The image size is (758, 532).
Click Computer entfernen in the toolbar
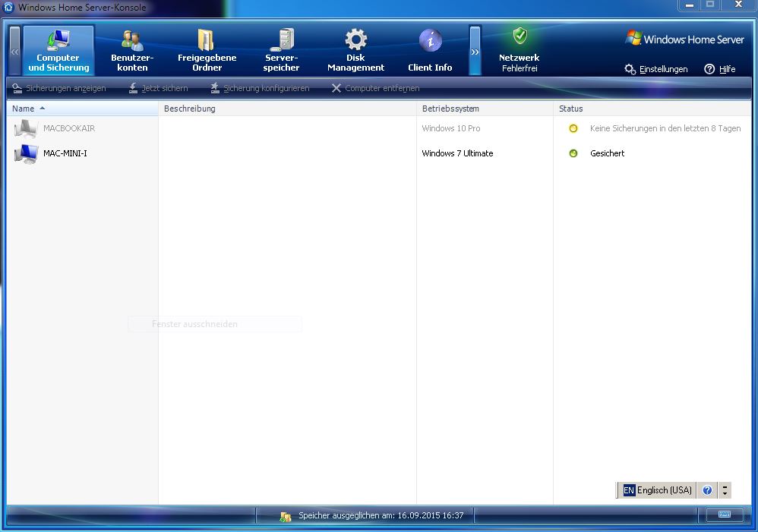click(x=376, y=88)
